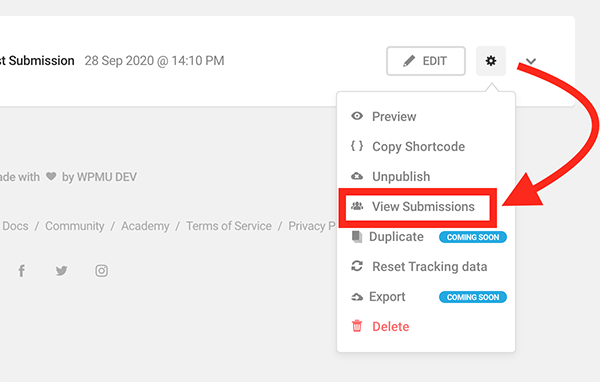
Task: Click the curly braces shortcode icon
Action: [357, 146]
